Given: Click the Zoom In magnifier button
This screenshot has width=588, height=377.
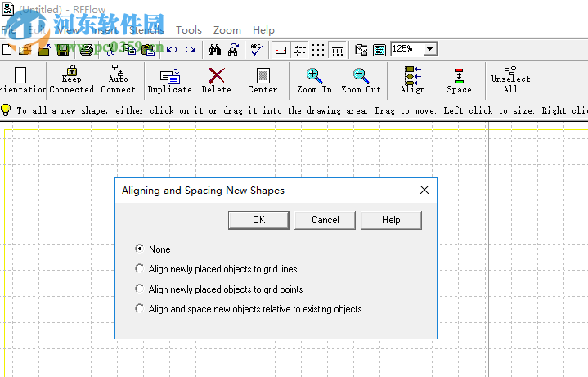Looking at the screenshot, I should tap(314, 80).
